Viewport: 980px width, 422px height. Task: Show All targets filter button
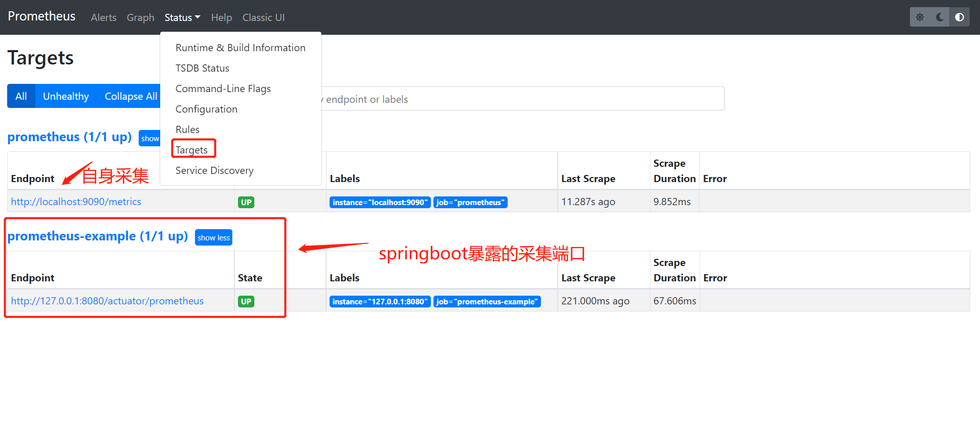click(x=21, y=96)
